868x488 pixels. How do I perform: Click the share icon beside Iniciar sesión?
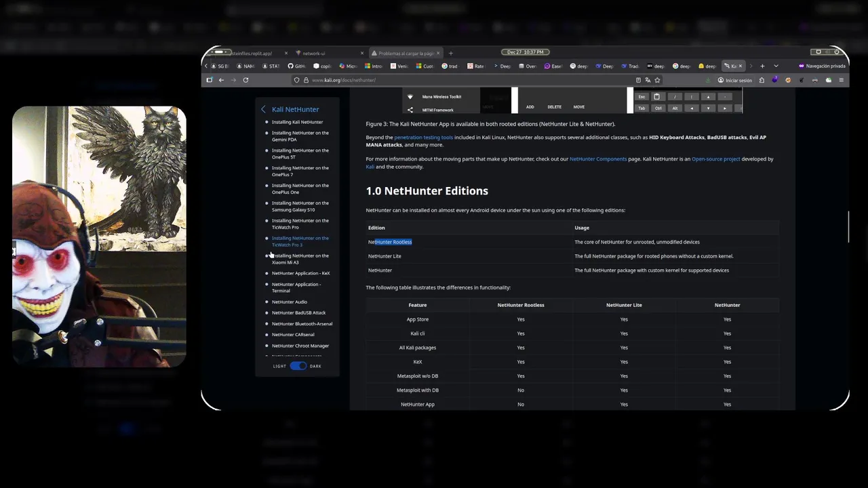(x=762, y=80)
